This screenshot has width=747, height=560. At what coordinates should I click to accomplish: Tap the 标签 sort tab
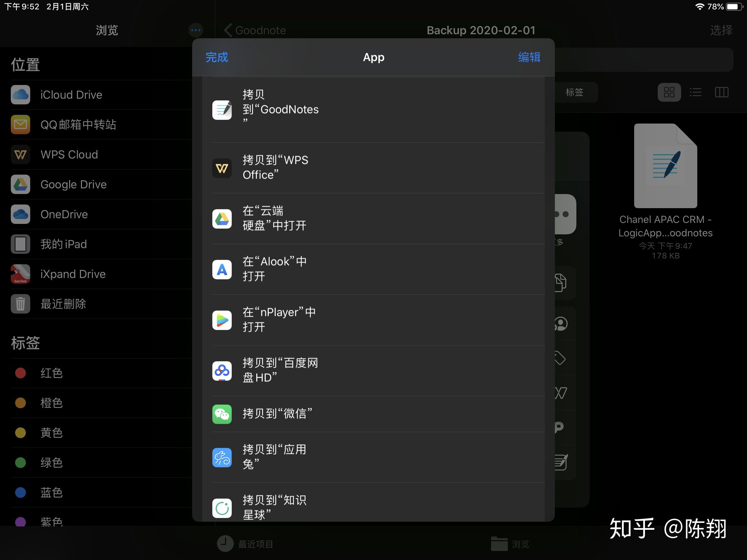pos(574,92)
